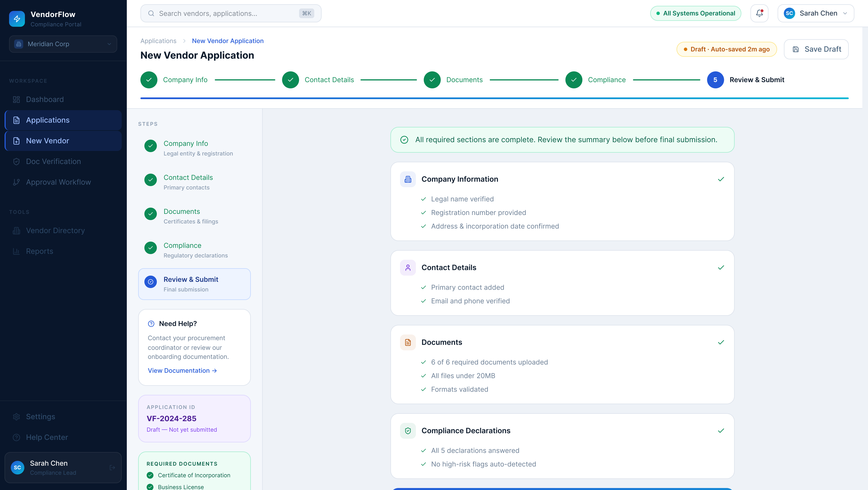Image resolution: width=868 pixels, height=490 pixels.
Task: Click the Review & Submit circle icon in steps
Action: tap(151, 282)
